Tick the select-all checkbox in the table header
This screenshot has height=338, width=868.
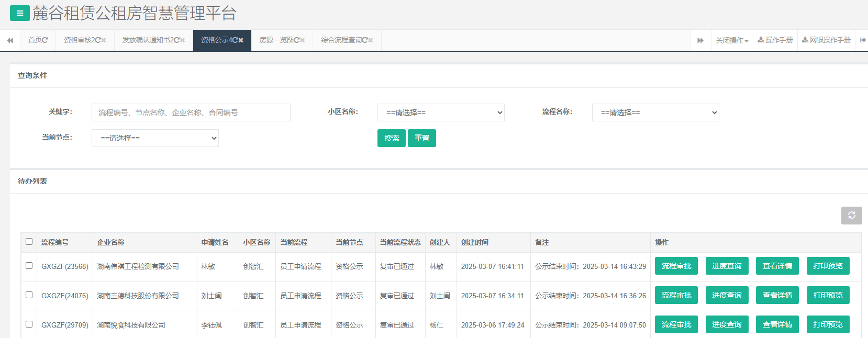(29, 242)
